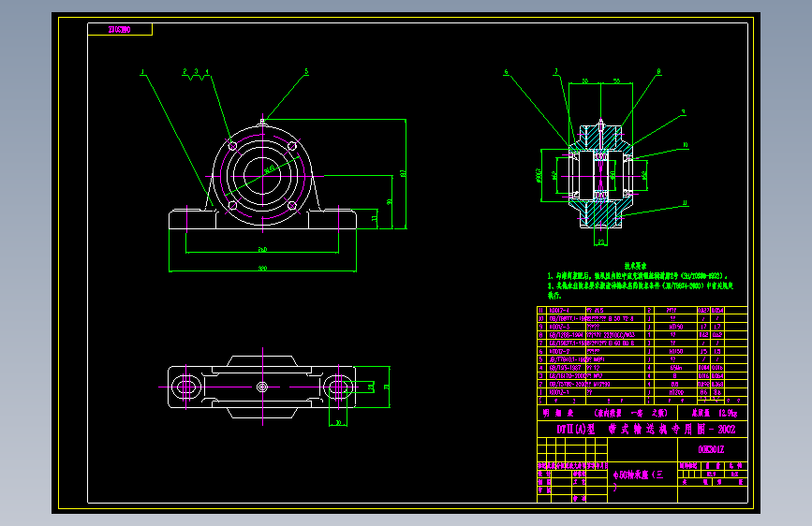Click the 23 dimension under section view
This screenshot has width=812, height=526.
600,242
